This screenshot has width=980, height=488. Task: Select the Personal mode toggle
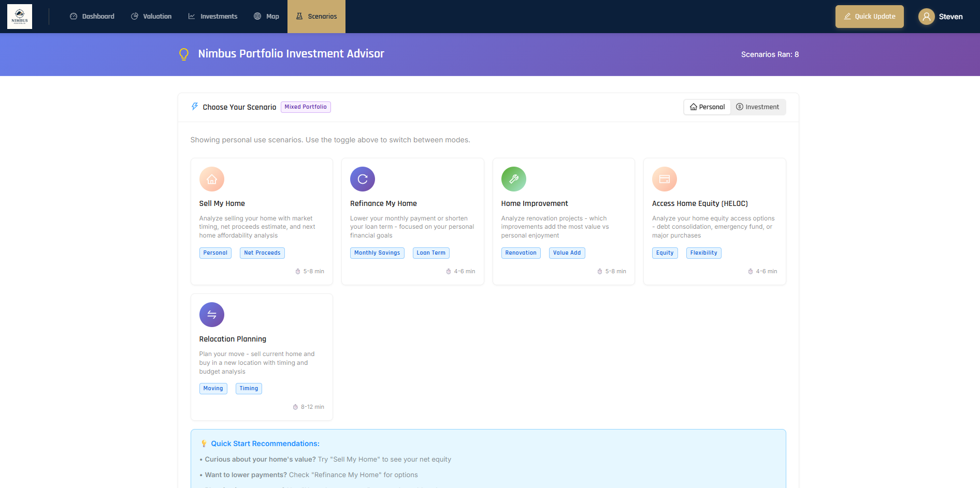click(707, 107)
